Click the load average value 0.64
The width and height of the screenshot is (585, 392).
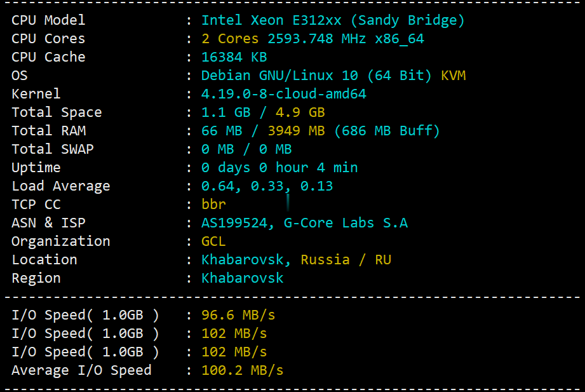[219, 186]
